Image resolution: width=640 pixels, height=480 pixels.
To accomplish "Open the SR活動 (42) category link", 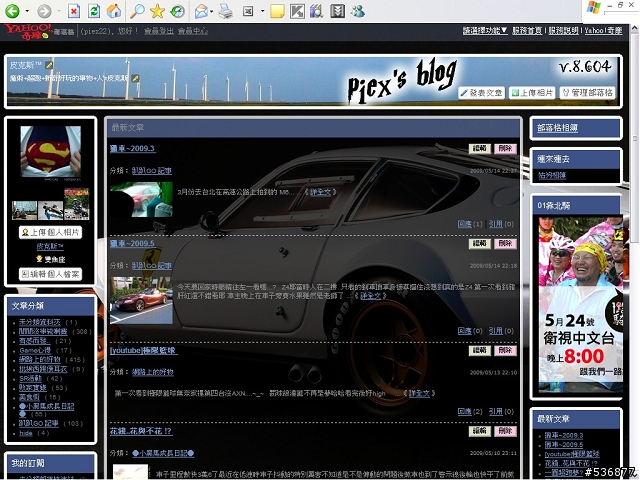I will (31, 379).
